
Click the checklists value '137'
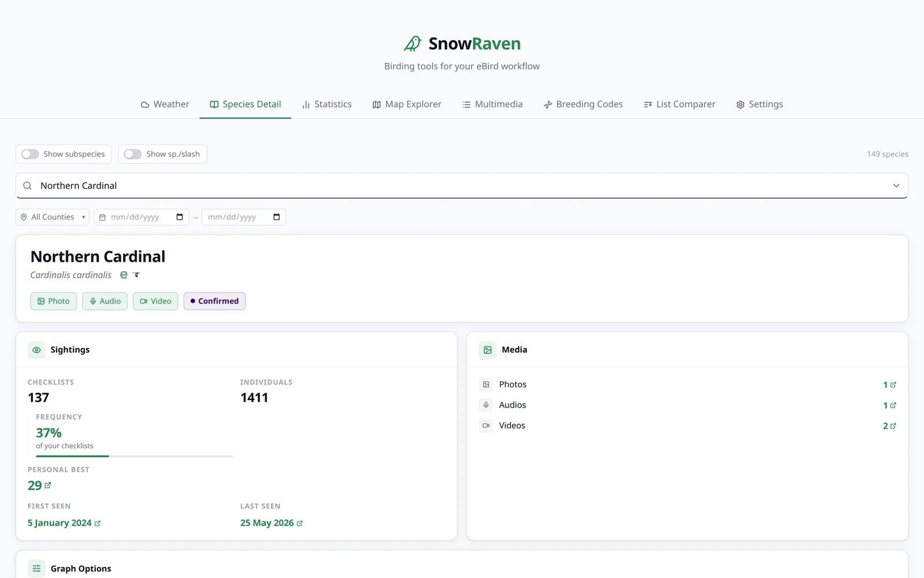tap(39, 398)
